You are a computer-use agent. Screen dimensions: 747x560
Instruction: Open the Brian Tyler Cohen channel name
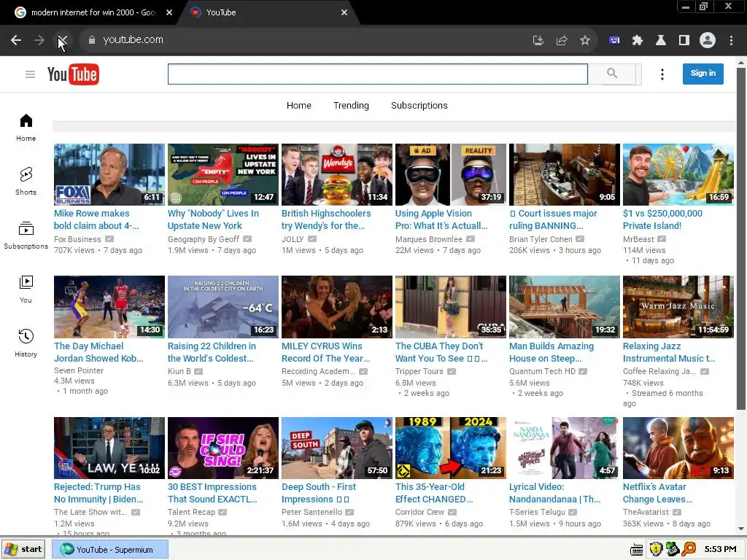tap(541, 239)
